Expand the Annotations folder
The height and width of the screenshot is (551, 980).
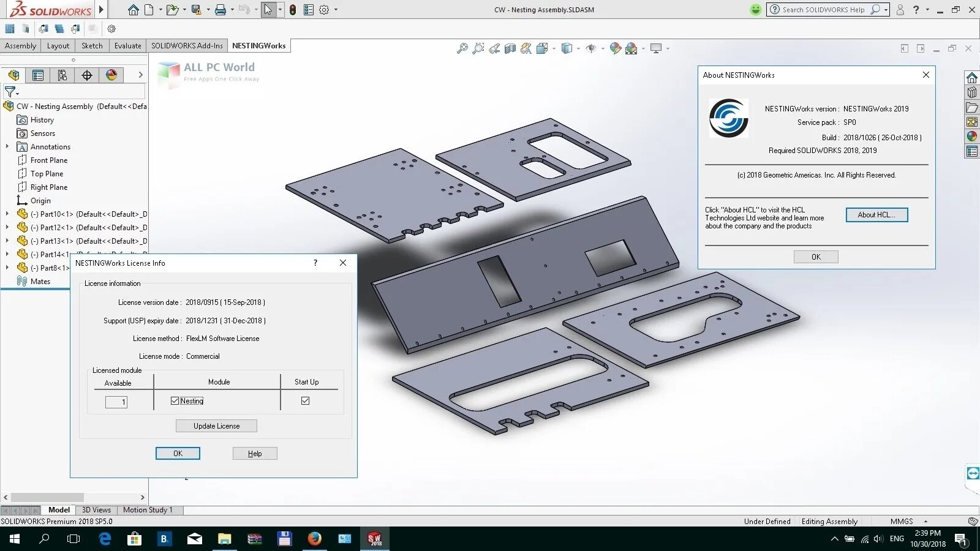click(x=7, y=146)
